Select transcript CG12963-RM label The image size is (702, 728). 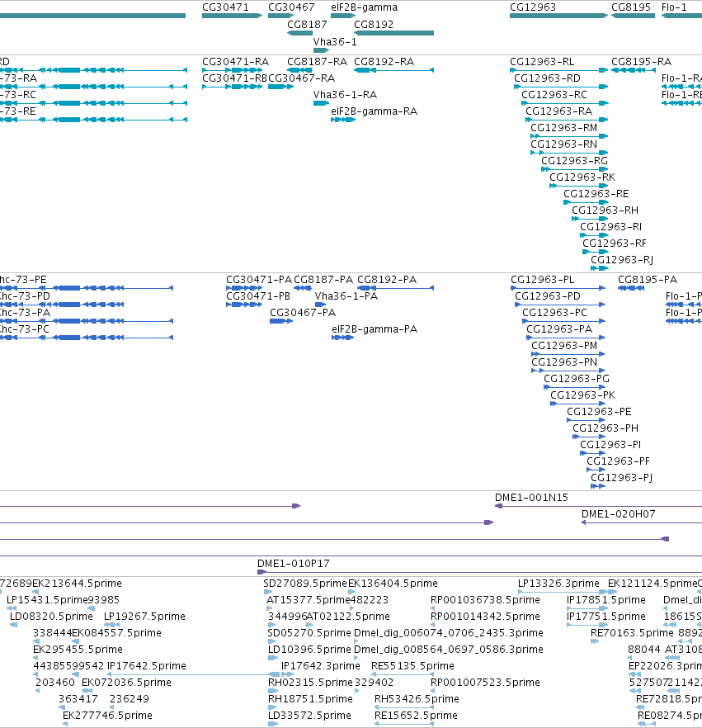click(563, 128)
